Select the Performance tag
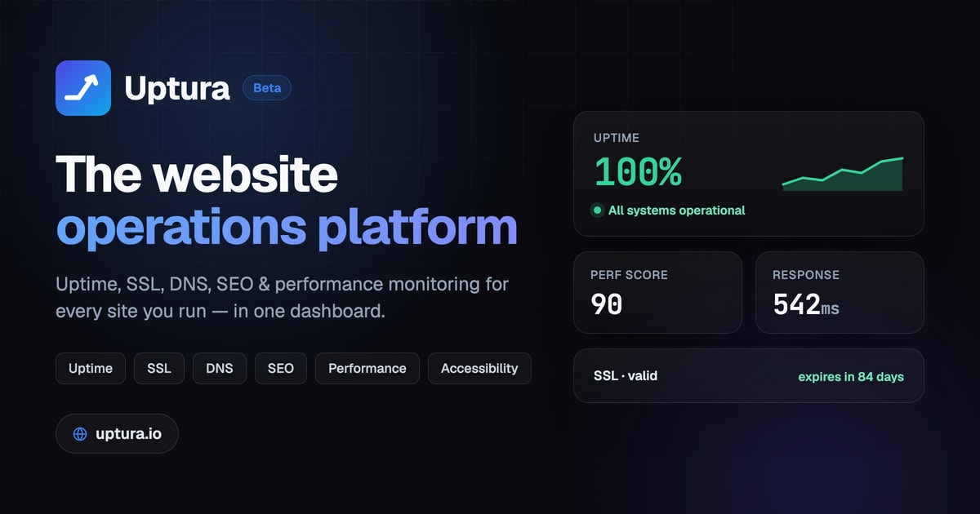980x514 pixels. coord(367,369)
